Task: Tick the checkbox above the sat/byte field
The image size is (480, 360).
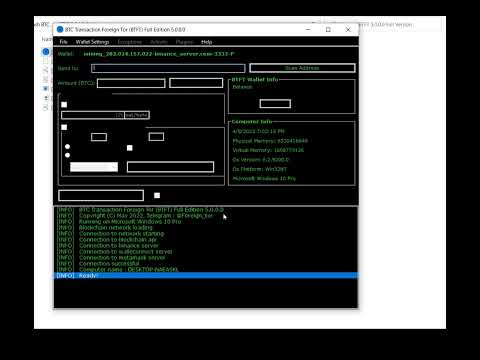Action: tap(64, 105)
